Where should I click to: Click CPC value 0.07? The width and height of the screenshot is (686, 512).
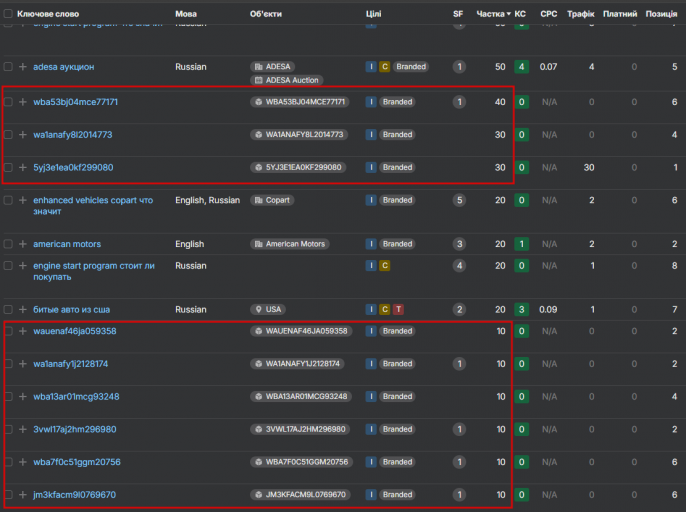tap(548, 67)
